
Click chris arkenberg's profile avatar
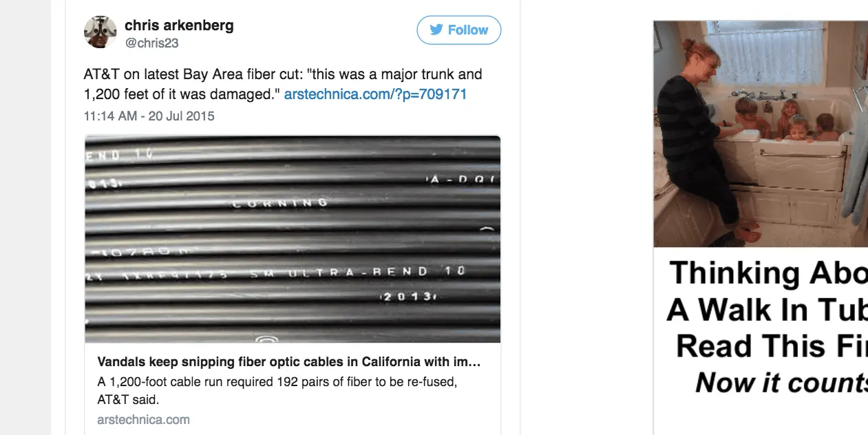(100, 32)
